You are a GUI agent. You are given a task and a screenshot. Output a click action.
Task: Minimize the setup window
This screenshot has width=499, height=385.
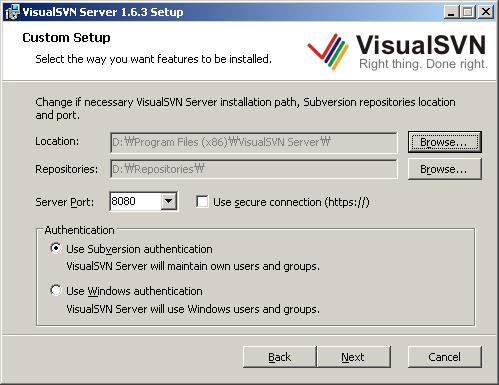pyautogui.click(x=452, y=12)
